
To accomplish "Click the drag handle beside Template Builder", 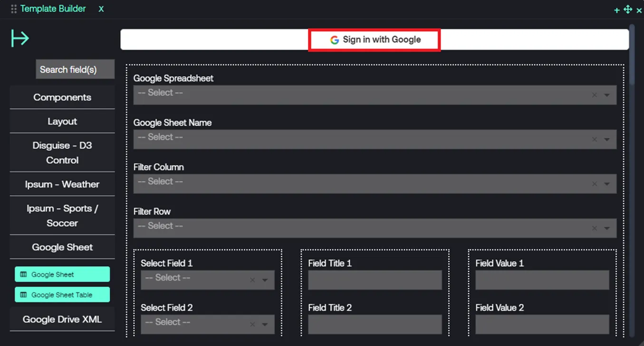I will point(13,9).
